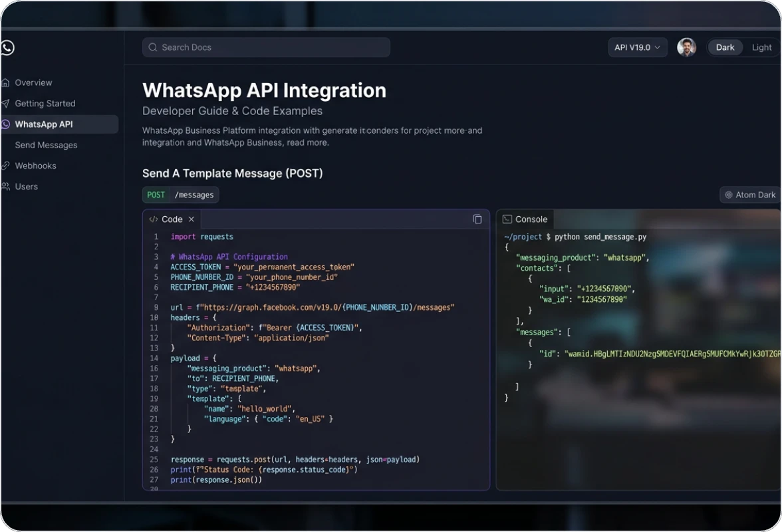Click console "input": "+1234567890" line
The image size is (782, 532).
click(587, 289)
